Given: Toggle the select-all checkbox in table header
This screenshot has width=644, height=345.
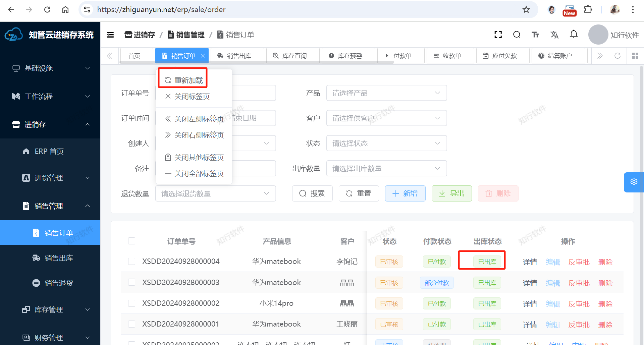Looking at the screenshot, I should 132,241.
